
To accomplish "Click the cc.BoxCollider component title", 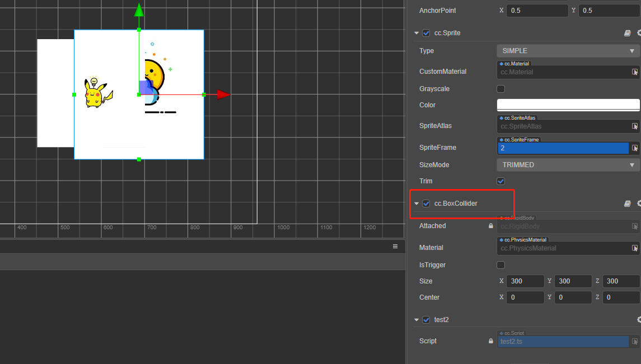I will coord(456,204).
